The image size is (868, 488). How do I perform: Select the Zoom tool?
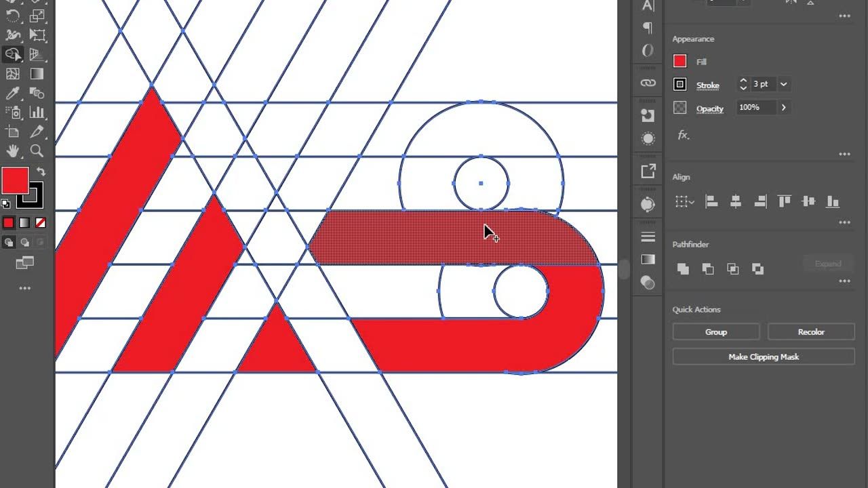[37, 150]
